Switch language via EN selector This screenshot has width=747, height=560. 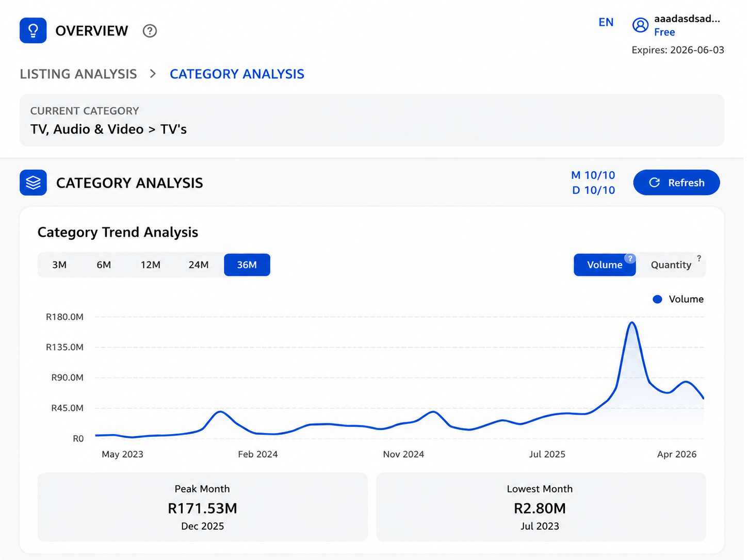(x=606, y=22)
